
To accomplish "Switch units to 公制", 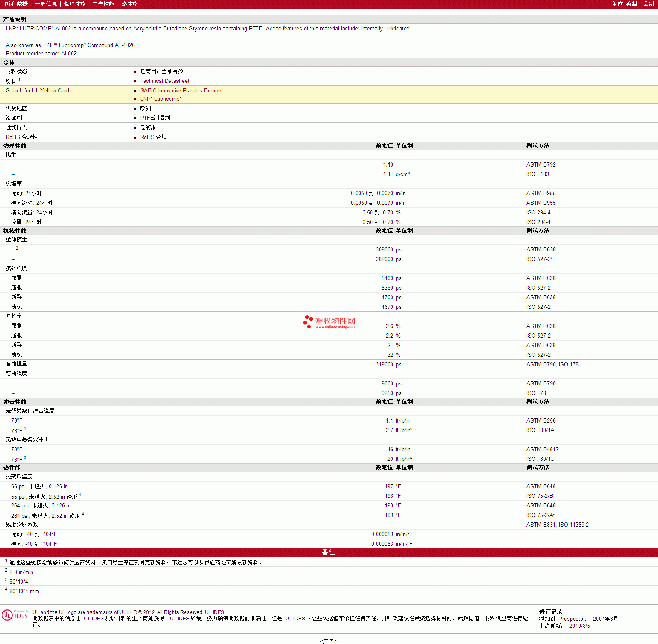I will click(649, 4).
